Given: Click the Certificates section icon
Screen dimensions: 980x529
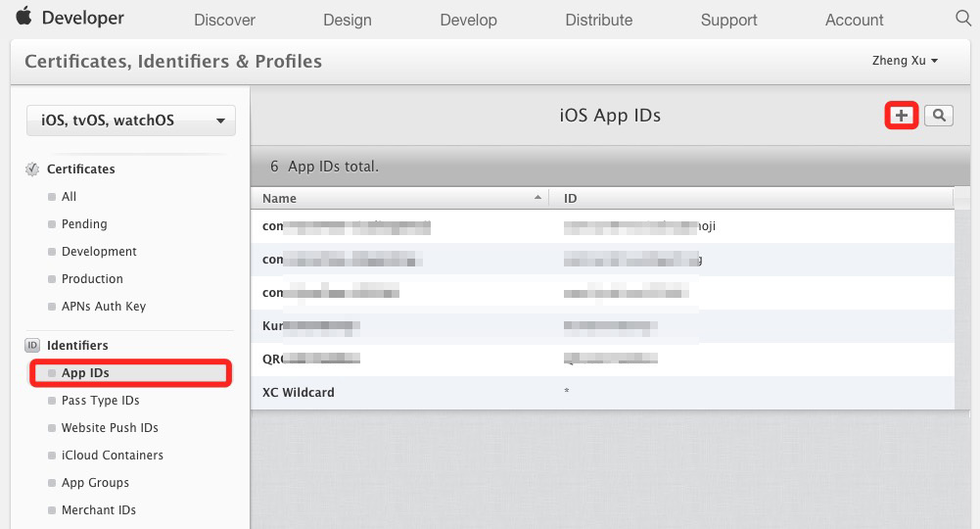Looking at the screenshot, I should (32, 169).
